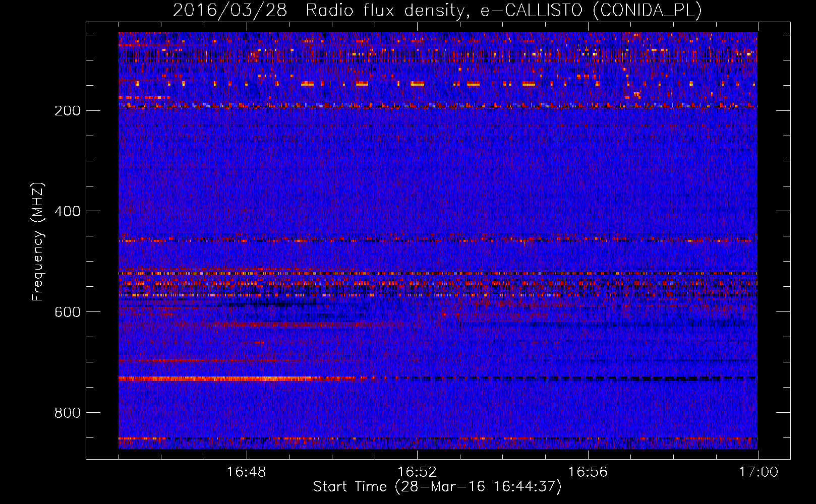Click the 400 frequency tick label
Viewport: 816px width, 504px height.
tap(67, 211)
